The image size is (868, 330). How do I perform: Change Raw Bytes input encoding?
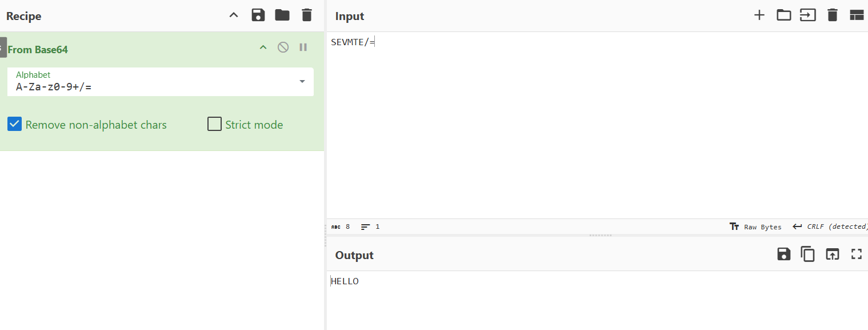[755, 227]
